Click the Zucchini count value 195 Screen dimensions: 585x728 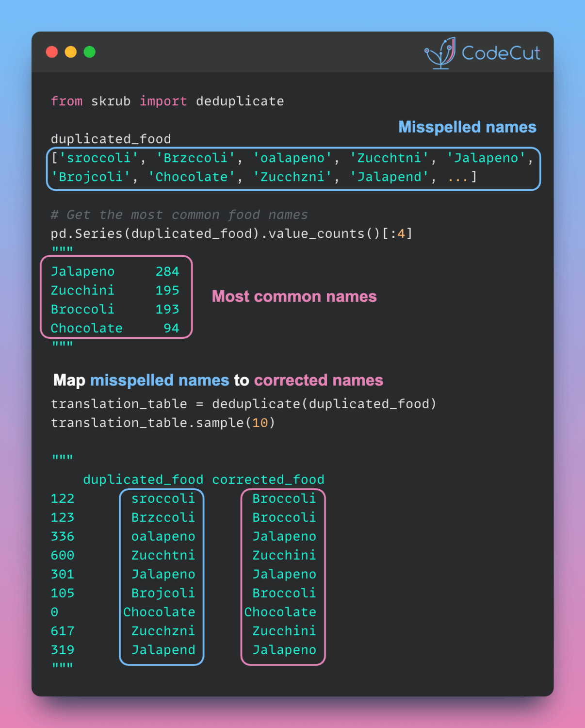(x=167, y=291)
